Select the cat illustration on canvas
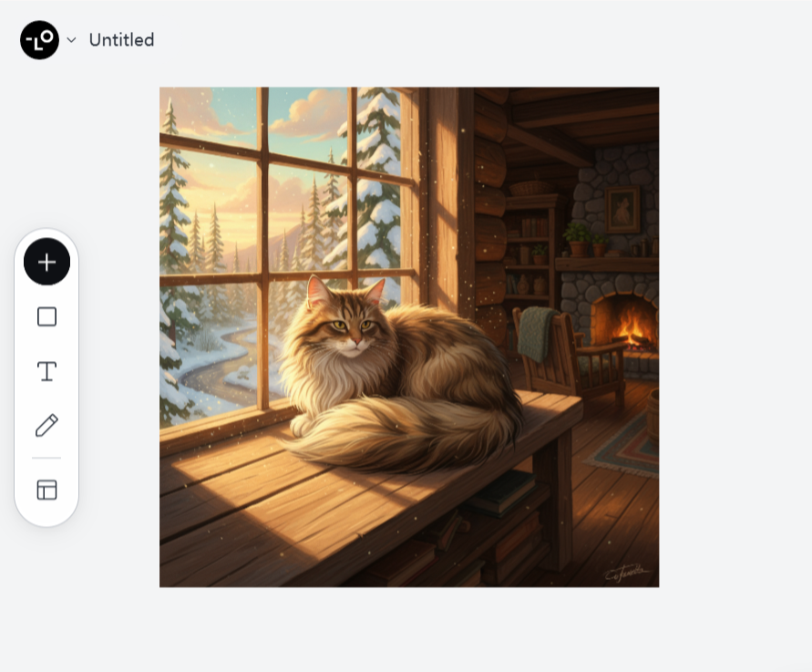This screenshot has height=672, width=812. 409,336
